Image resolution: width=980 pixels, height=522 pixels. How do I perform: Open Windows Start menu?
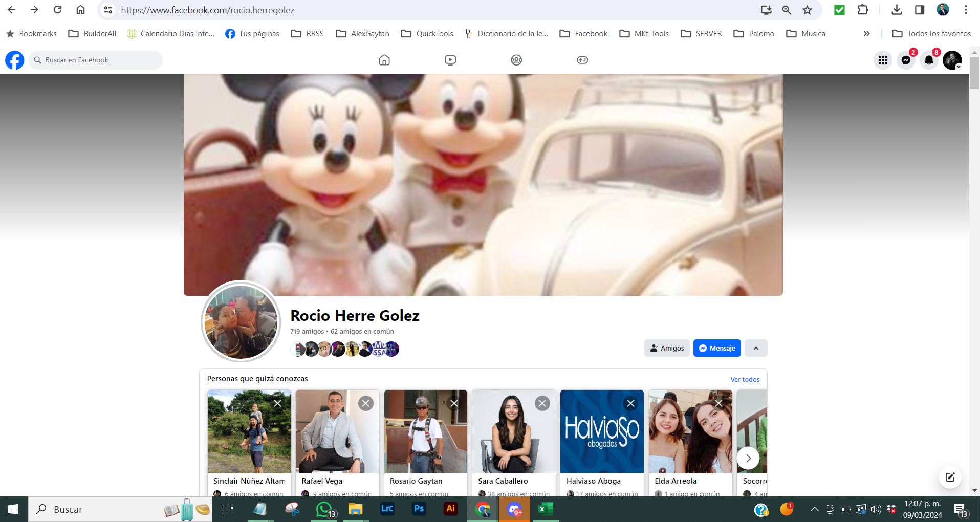click(13, 509)
